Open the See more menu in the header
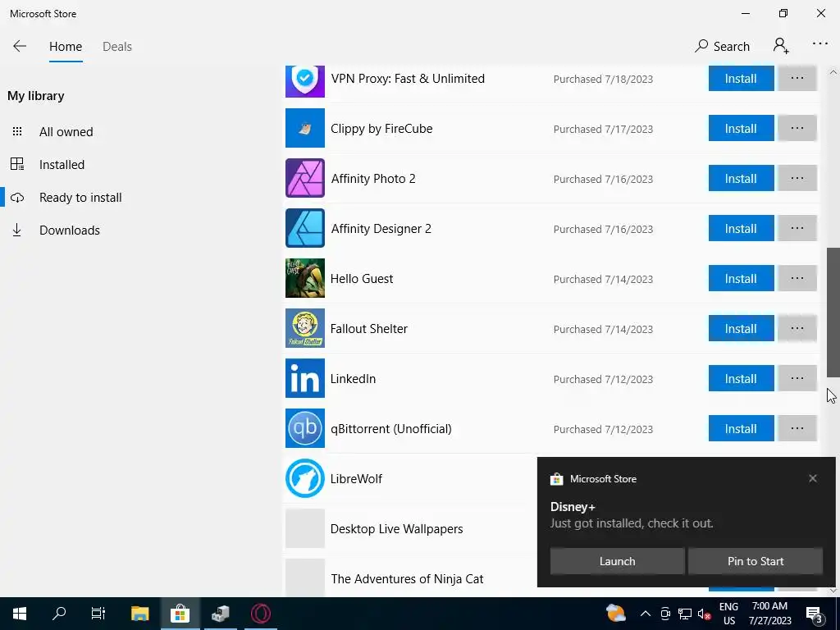The height and width of the screenshot is (630, 840). (x=820, y=44)
